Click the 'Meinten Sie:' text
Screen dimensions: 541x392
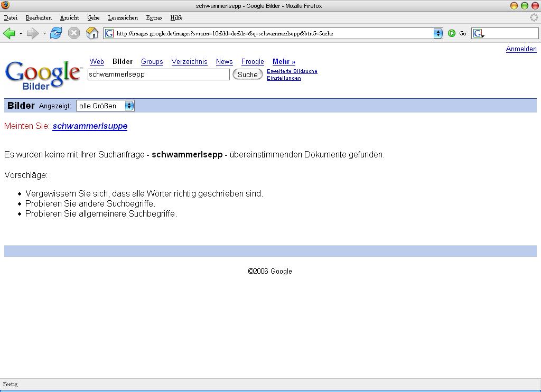coord(27,126)
